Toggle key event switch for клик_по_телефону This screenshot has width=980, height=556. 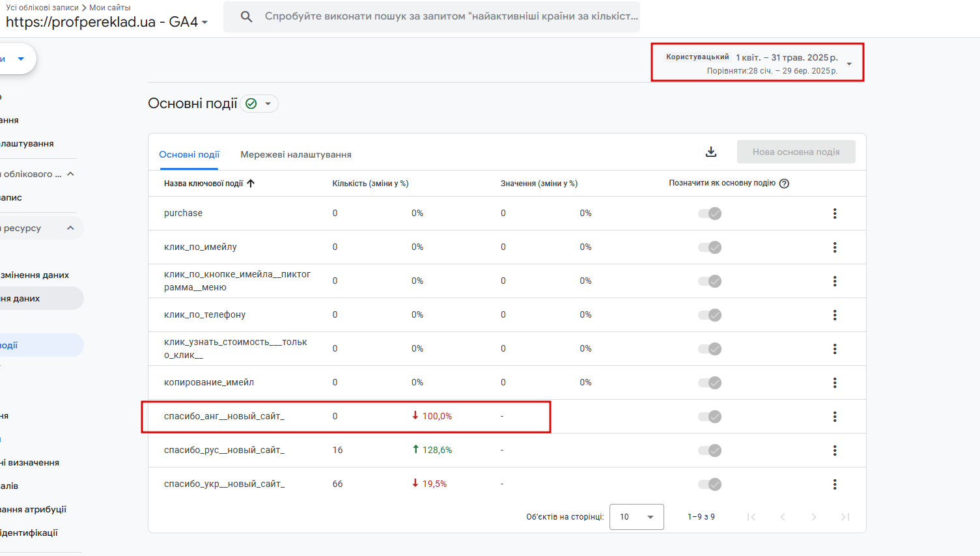[x=710, y=315]
